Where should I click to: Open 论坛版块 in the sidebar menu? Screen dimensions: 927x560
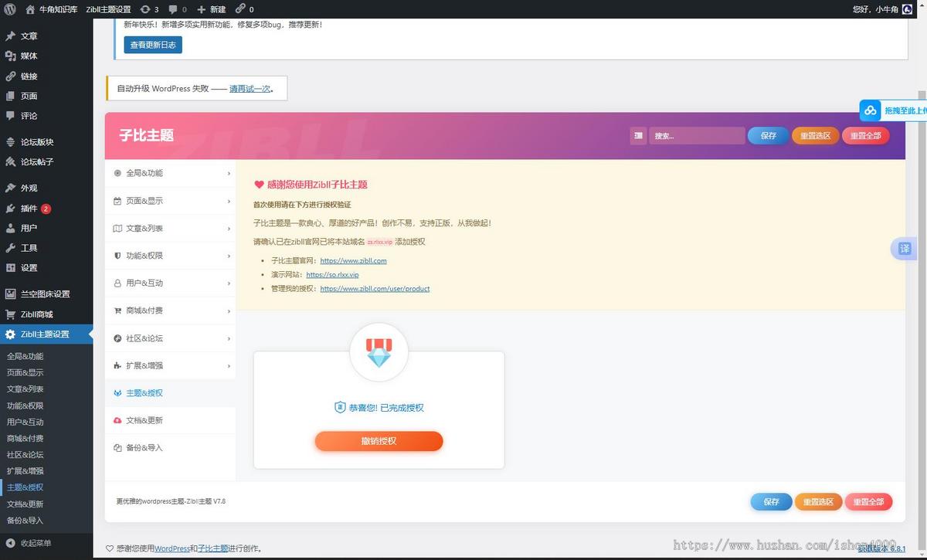click(x=46, y=142)
